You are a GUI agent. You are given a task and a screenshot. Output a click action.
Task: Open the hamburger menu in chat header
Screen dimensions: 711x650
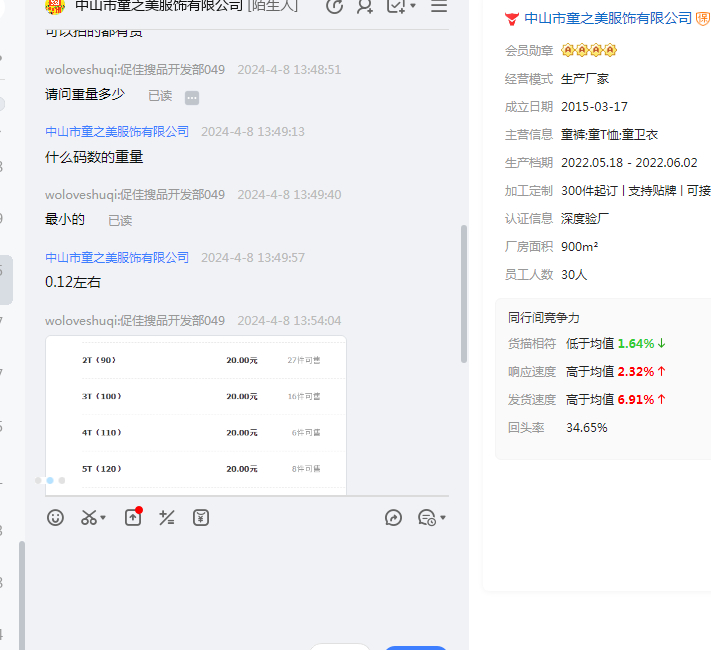pyautogui.click(x=439, y=6)
